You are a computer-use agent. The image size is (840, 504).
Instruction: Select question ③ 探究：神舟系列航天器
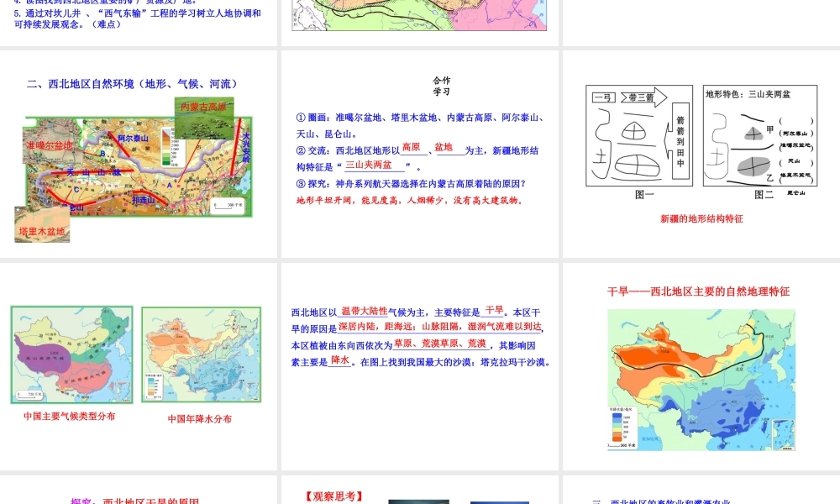[411, 184]
